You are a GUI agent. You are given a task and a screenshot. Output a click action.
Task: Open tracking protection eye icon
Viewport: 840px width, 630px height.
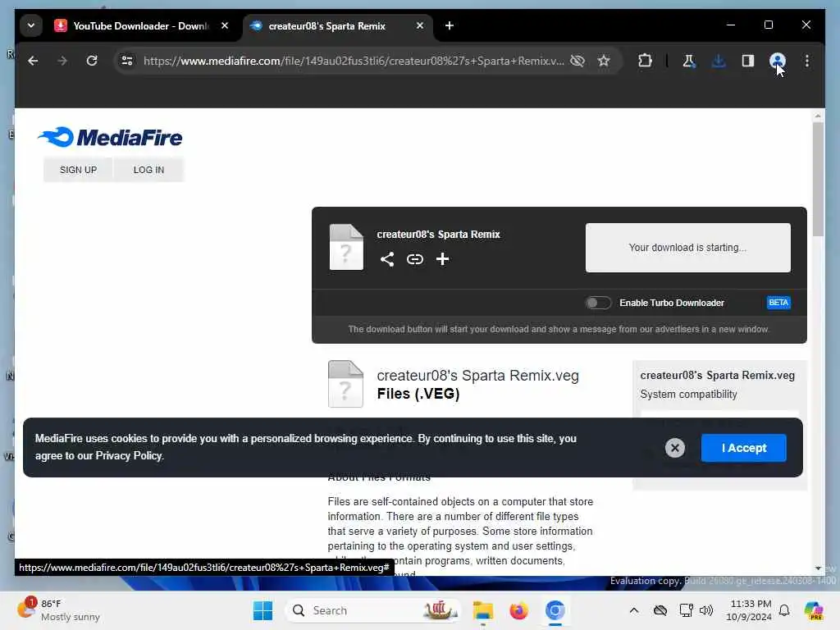click(577, 61)
